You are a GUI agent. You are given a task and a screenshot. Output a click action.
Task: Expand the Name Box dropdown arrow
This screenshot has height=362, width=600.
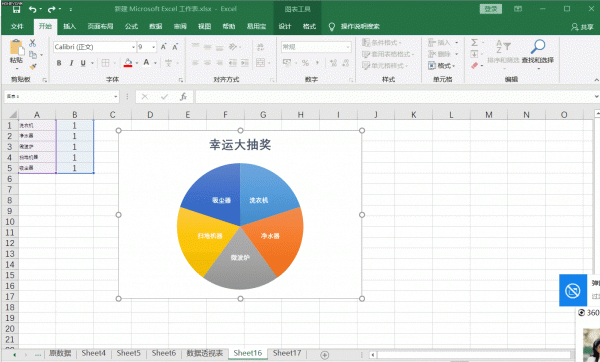tap(116, 97)
